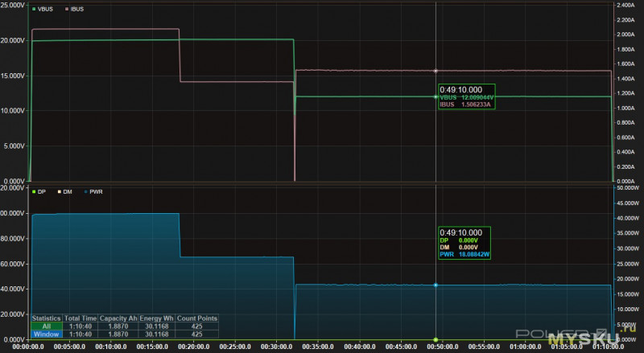Click the 00:30:00.0 time axis label

276,347
